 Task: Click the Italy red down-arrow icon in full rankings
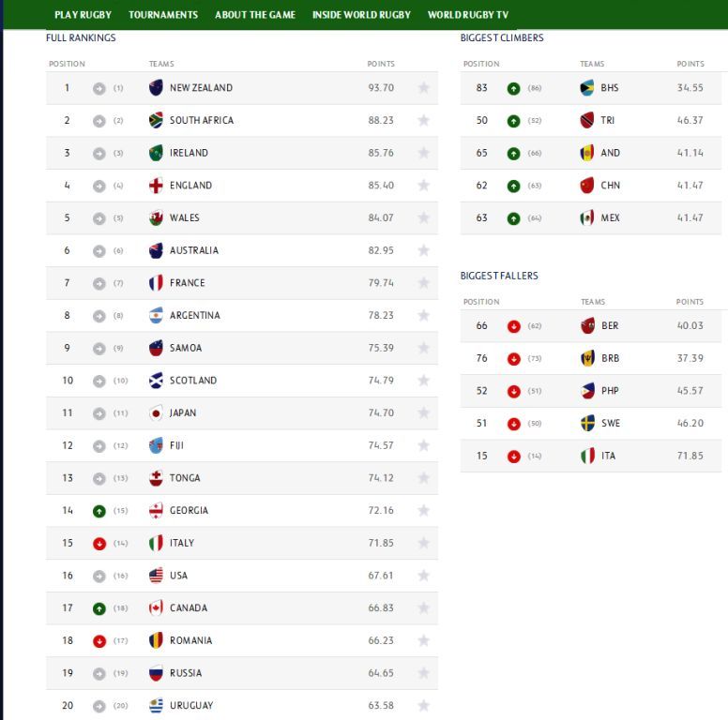coord(99,544)
